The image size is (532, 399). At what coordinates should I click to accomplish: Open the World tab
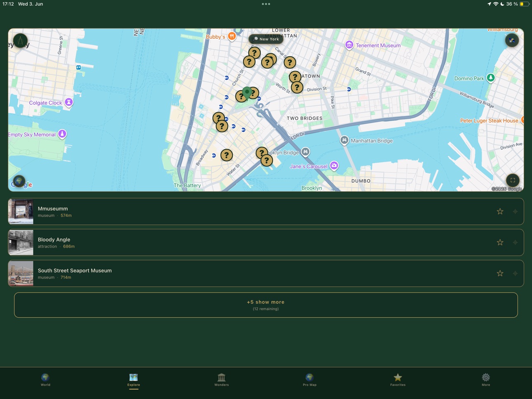[x=45, y=380]
